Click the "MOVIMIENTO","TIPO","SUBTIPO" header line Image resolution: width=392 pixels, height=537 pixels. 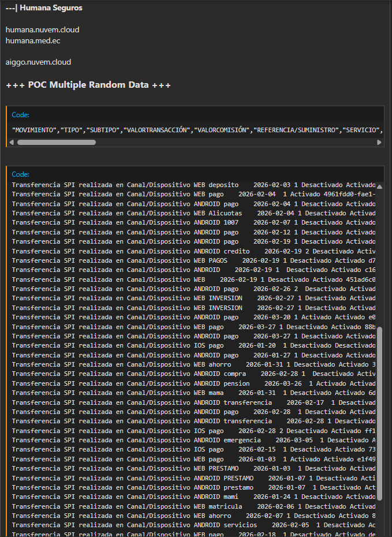tap(197, 130)
